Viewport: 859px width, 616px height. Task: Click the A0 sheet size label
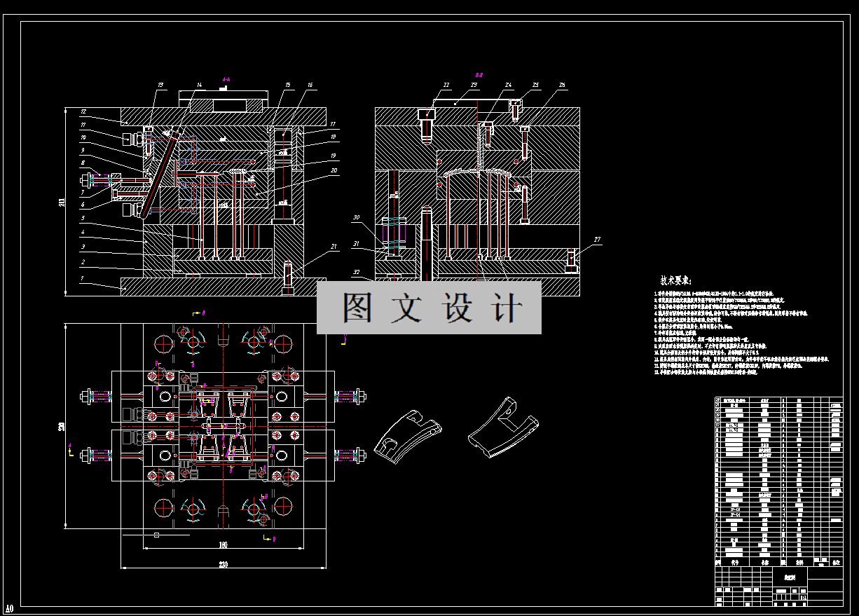pyautogui.click(x=9, y=608)
